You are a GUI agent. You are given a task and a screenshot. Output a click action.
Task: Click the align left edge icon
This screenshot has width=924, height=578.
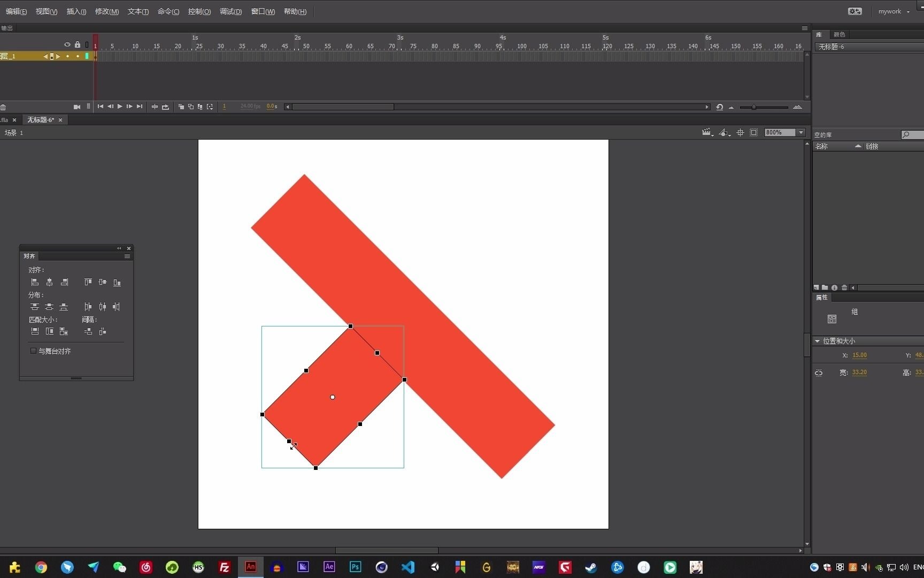pos(35,282)
